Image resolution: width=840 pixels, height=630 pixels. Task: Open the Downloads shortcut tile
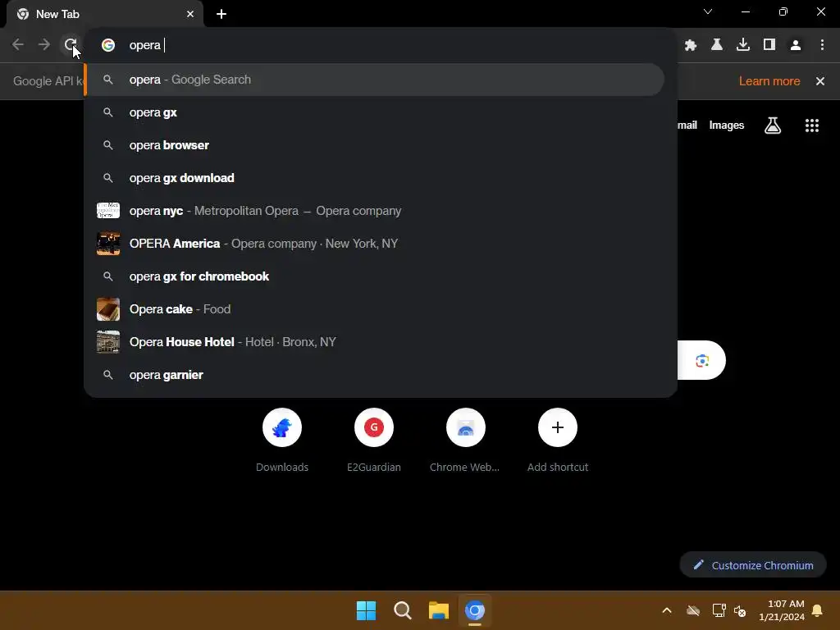(282, 441)
